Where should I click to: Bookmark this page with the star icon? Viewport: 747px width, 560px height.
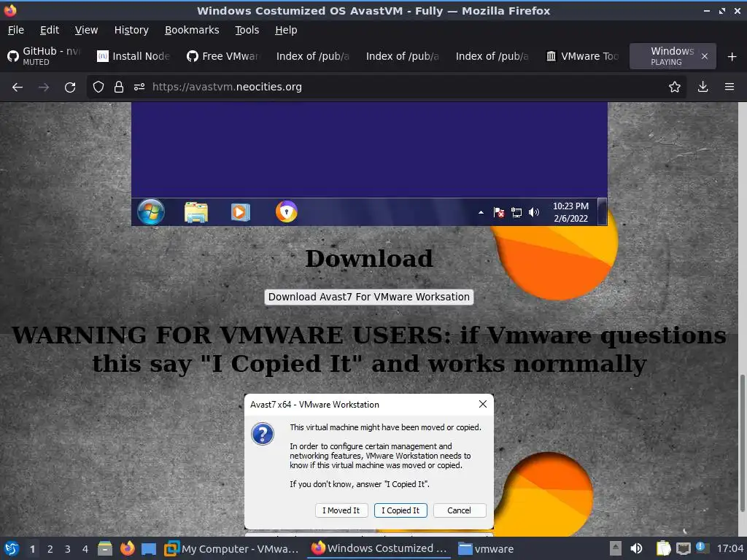click(675, 87)
